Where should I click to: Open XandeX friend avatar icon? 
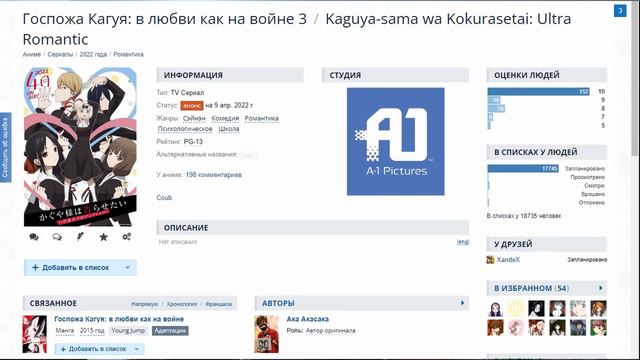(x=490, y=260)
